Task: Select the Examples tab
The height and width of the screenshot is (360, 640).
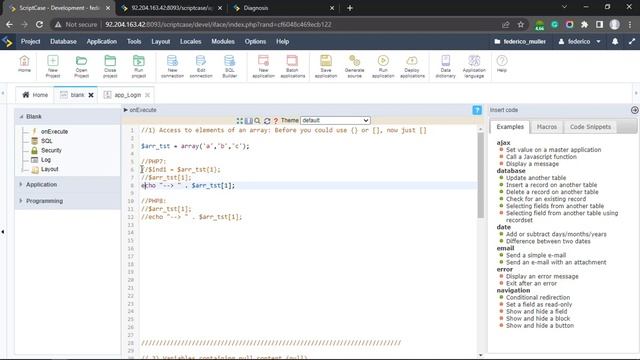Action: coord(510,127)
